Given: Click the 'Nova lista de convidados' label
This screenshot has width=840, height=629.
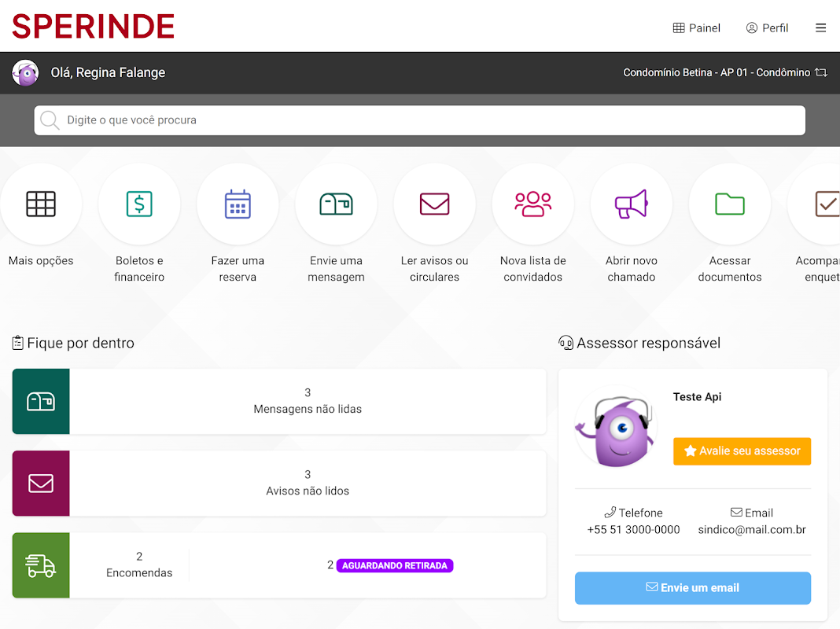Looking at the screenshot, I should (x=533, y=269).
